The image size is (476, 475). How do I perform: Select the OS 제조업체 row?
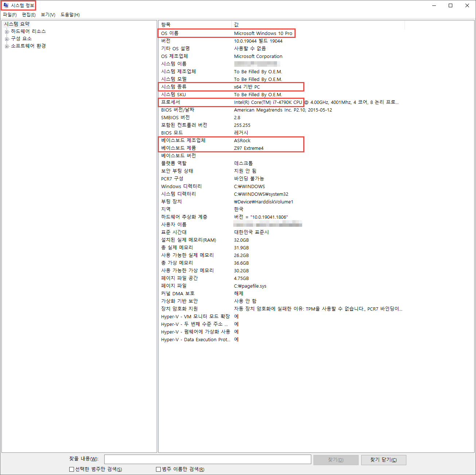pyautogui.click(x=282, y=56)
